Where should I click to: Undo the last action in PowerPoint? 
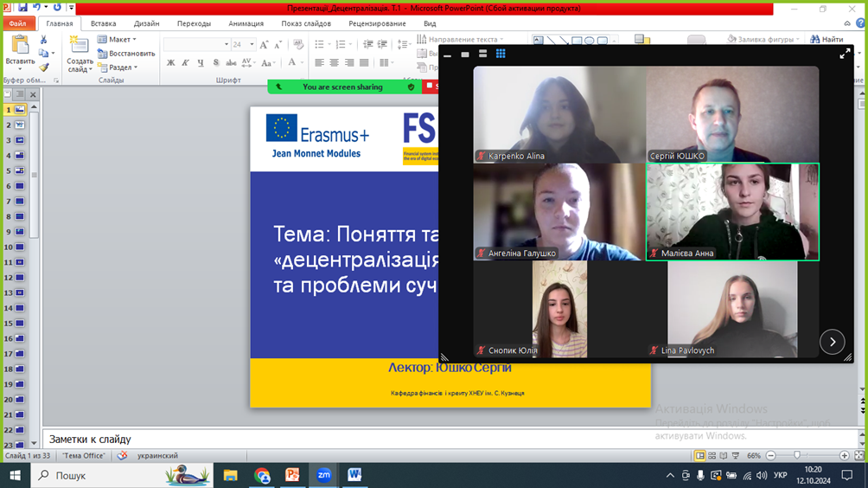click(x=37, y=7)
